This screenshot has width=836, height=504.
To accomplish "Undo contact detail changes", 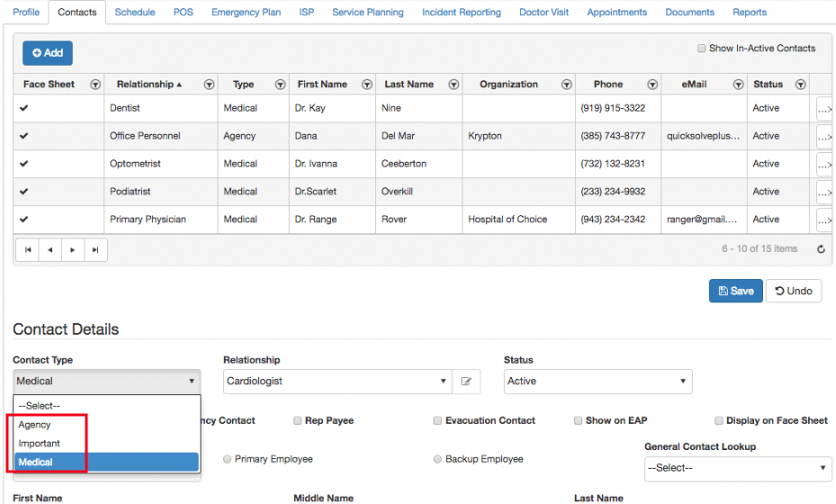I will pos(794,291).
